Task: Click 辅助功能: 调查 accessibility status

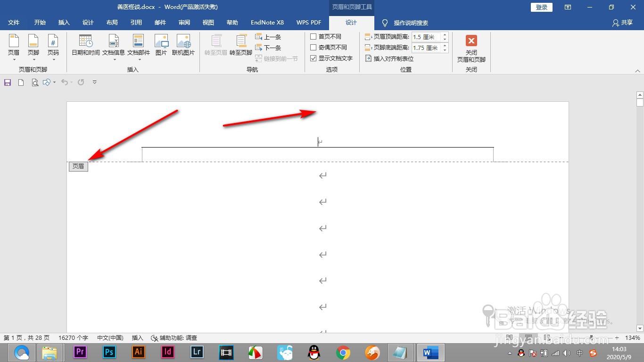Action: click(174, 338)
